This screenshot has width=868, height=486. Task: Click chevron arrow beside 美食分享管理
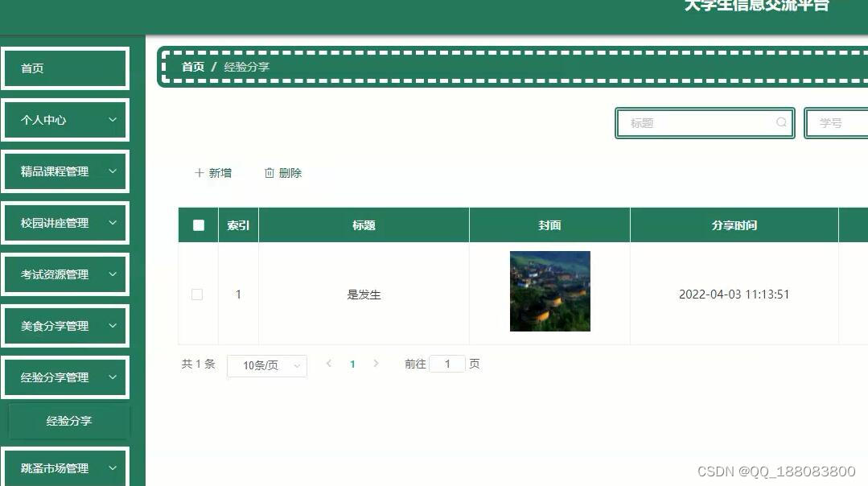tap(113, 326)
